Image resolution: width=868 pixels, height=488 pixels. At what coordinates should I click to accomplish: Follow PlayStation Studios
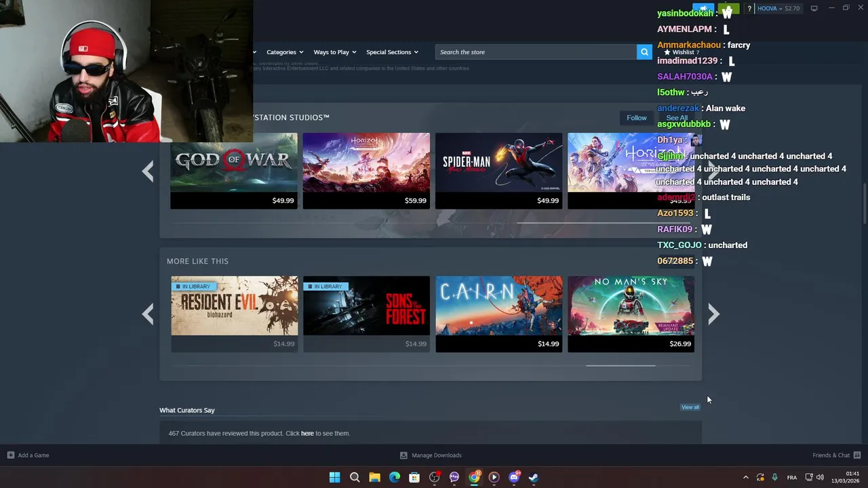tap(637, 118)
